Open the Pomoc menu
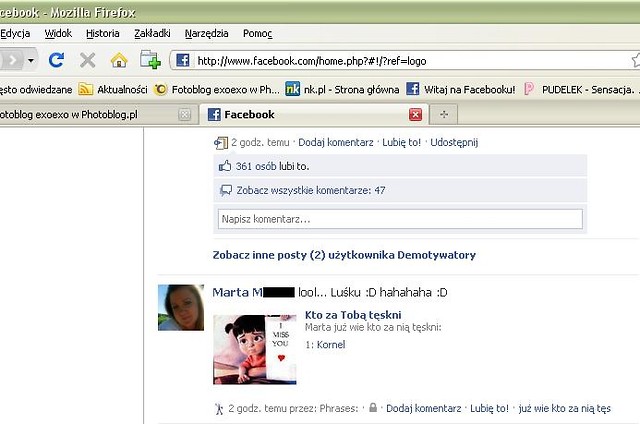 click(258, 33)
